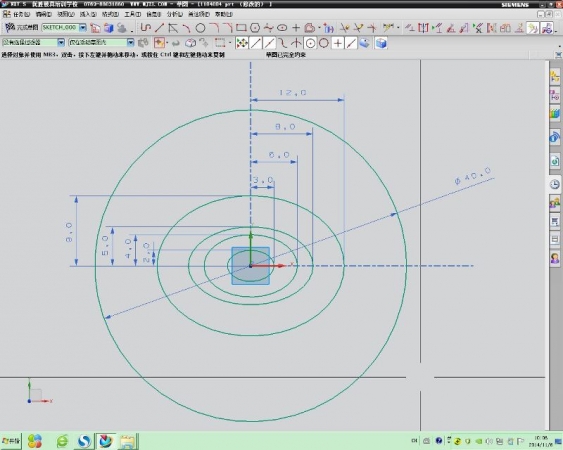The height and width of the screenshot is (450, 563).
Task: Open the selection type filter dropdown
Action: pyautogui.click(x=61, y=42)
